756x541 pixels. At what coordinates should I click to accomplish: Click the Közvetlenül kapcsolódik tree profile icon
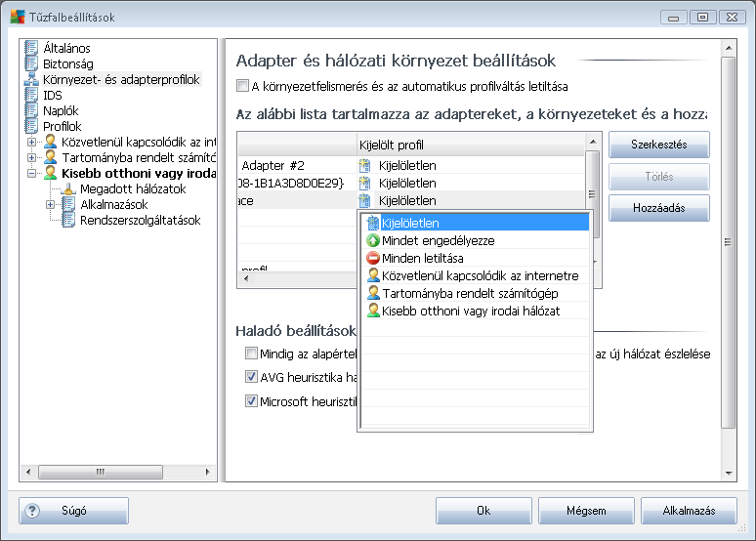50,142
